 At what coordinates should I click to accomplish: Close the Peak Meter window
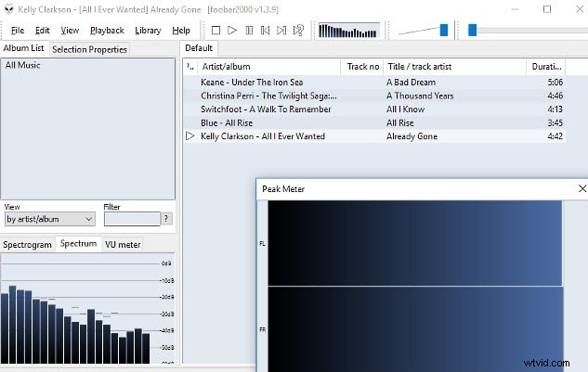[582, 189]
